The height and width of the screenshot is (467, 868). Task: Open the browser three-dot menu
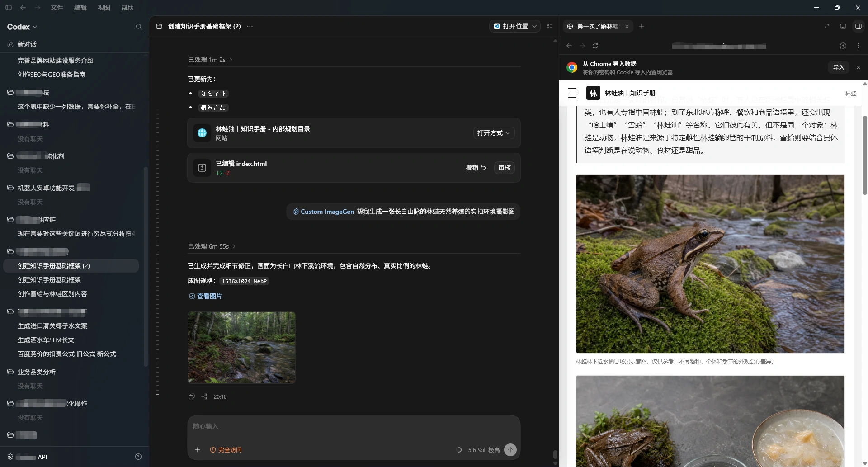click(x=859, y=46)
